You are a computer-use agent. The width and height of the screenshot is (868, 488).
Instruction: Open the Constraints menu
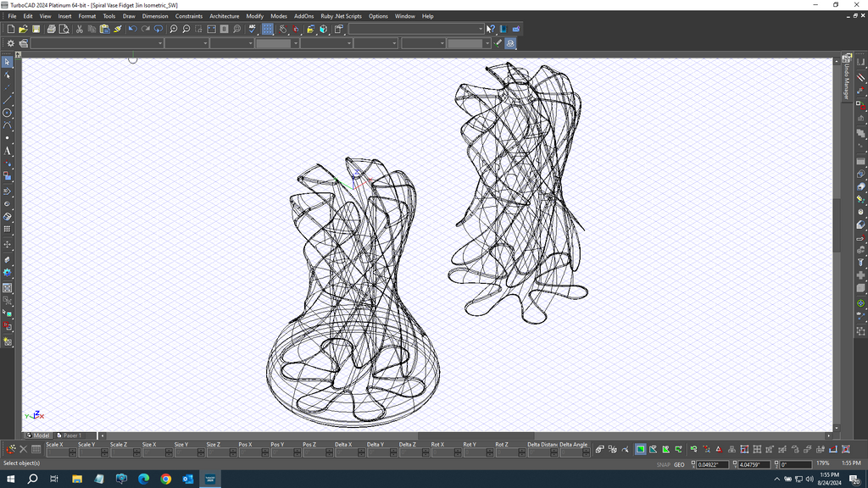(189, 16)
